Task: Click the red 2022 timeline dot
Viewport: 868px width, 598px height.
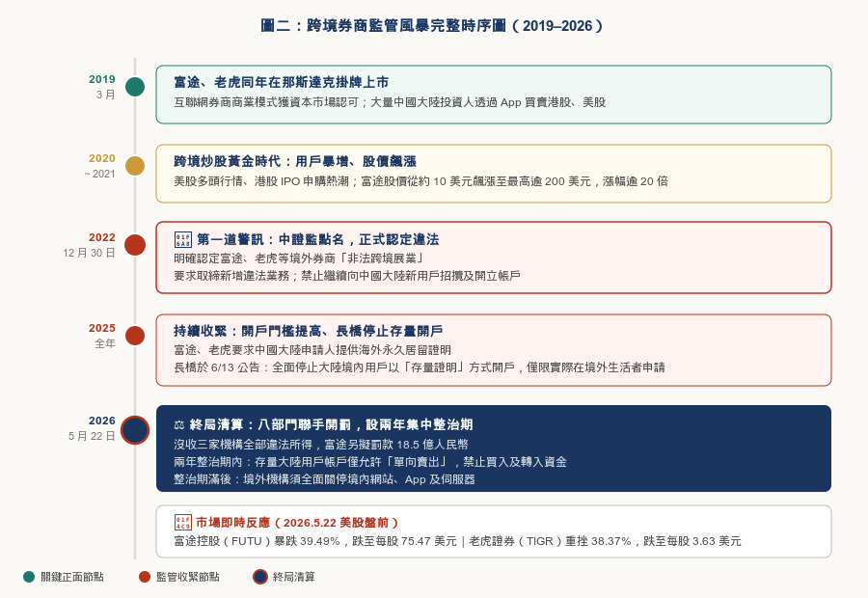Action: [135, 245]
